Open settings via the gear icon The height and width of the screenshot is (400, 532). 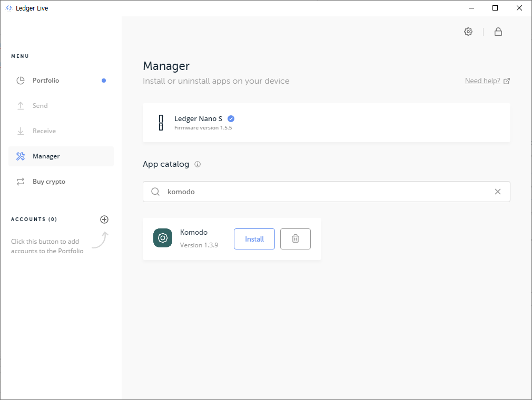[468, 32]
